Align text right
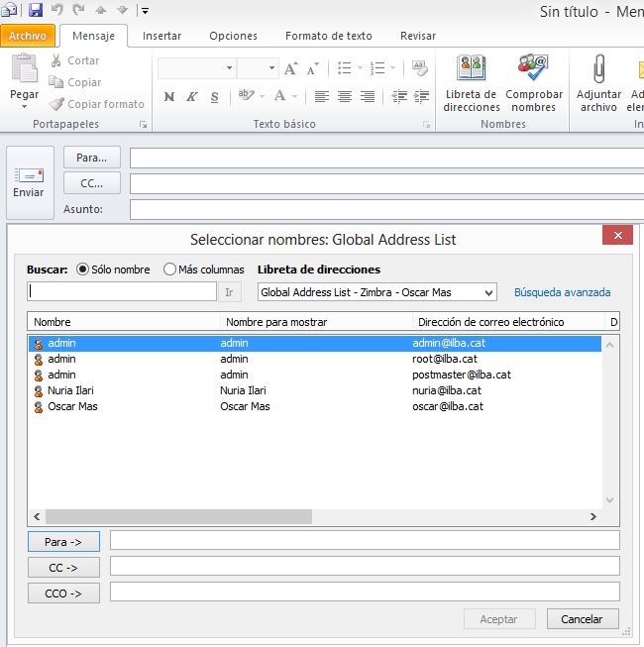644x647 pixels. [x=368, y=97]
